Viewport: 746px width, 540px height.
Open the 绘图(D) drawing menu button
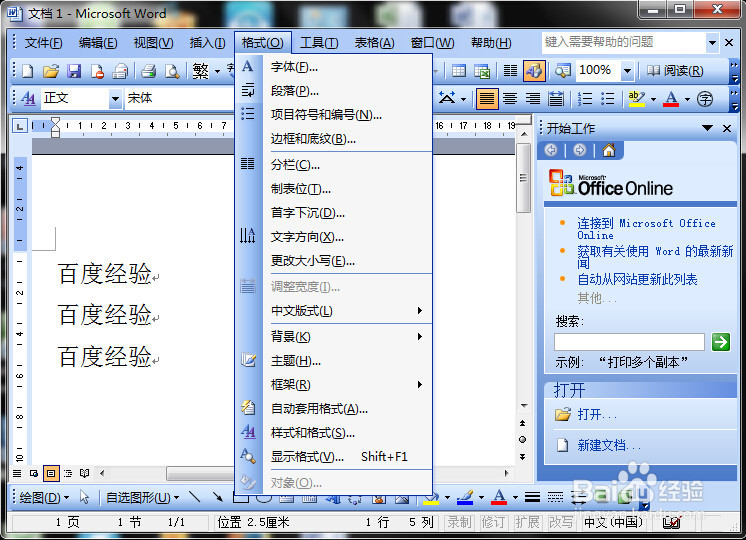click(44, 497)
